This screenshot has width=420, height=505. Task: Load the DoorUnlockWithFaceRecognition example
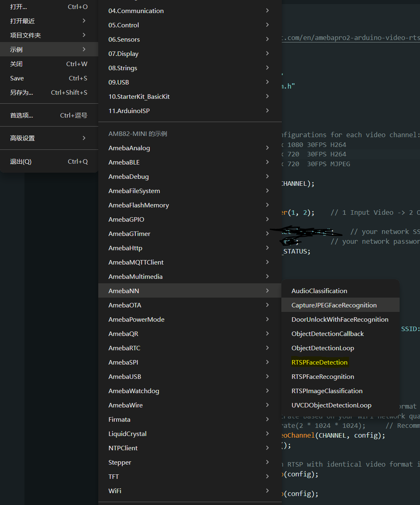pos(340,319)
